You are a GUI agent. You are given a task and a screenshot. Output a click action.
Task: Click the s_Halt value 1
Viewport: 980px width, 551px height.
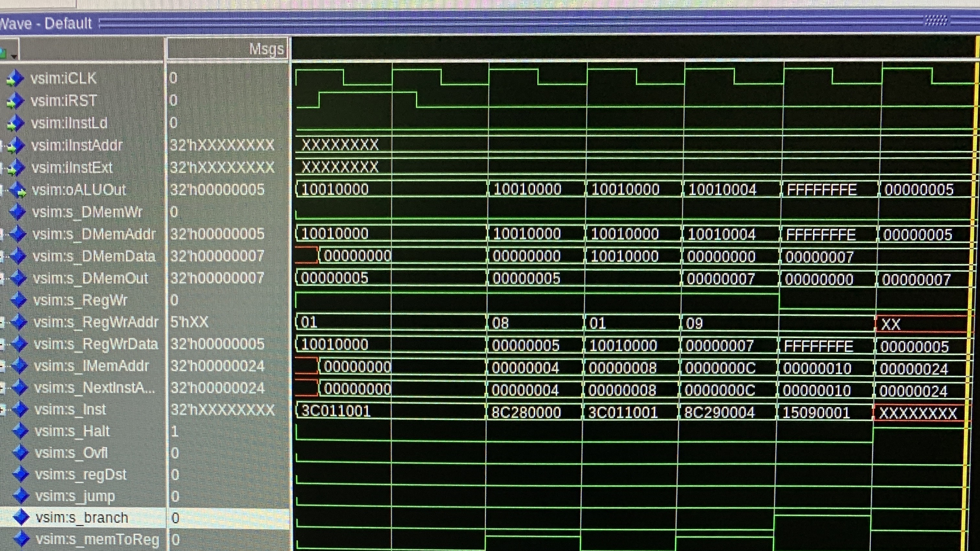[x=174, y=431]
